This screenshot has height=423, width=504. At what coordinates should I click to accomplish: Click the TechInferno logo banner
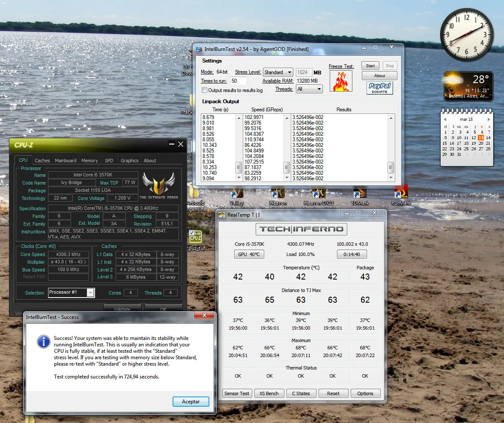301,229
